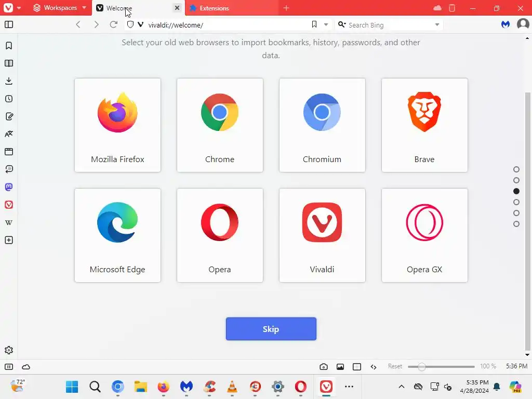This screenshot has height=399, width=532.
Task: Select the fourth page indicator dot
Action: [x=516, y=202]
